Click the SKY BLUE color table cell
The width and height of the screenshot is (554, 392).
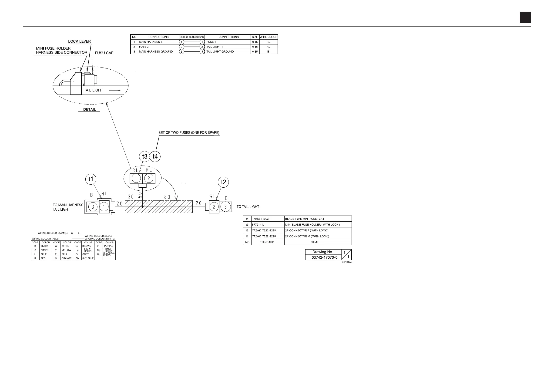[88, 258]
